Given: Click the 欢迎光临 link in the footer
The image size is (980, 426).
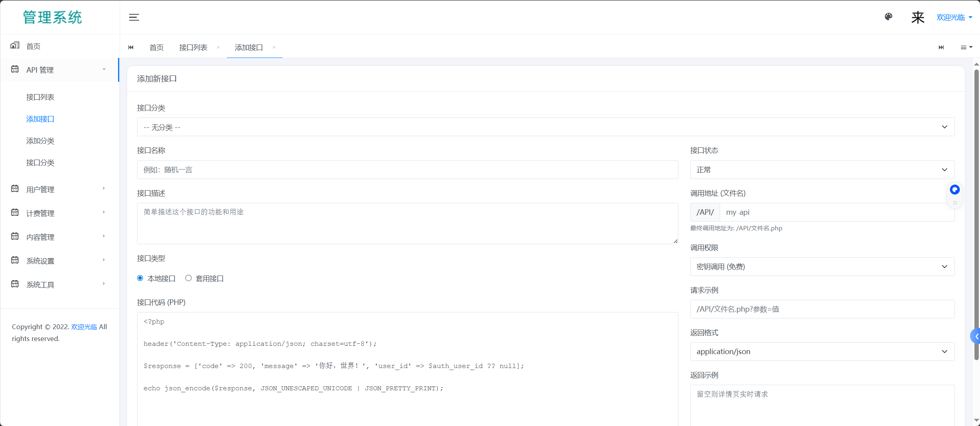Looking at the screenshot, I should click(x=84, y=327).
